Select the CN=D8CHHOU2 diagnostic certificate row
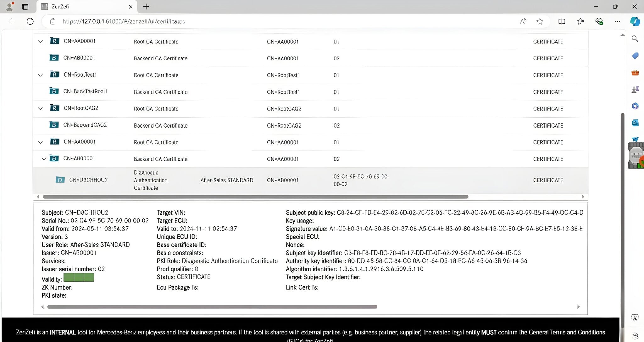The image size is (644, 342). 310,180
